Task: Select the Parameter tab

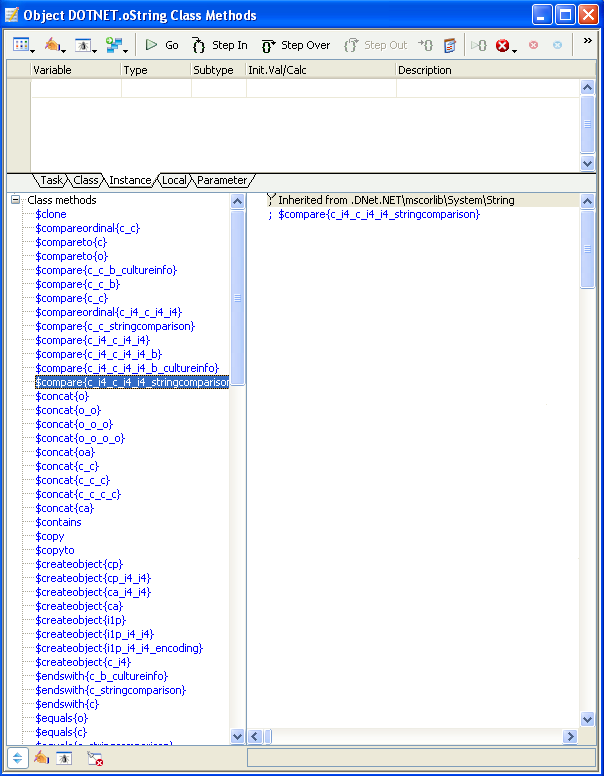Action: (x=221, y=180)
